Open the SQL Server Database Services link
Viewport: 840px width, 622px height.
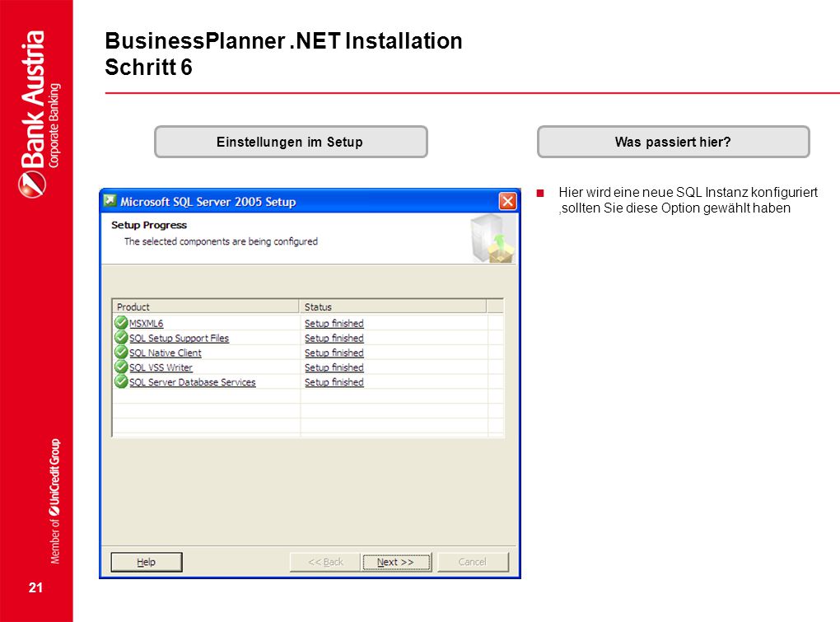click(x=193, y=382)
